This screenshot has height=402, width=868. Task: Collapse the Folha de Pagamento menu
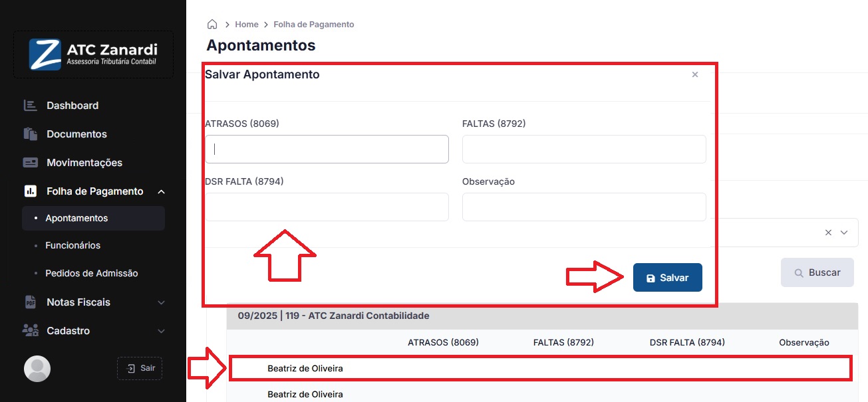[161, 192]
